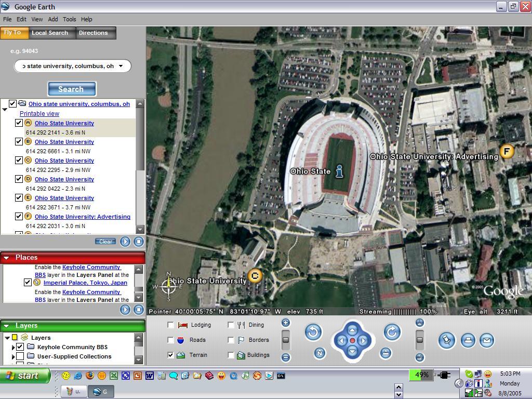Pan the map right
Viewport: 532px width, 399px height.
pyautogui.click(x=363, y=341)
